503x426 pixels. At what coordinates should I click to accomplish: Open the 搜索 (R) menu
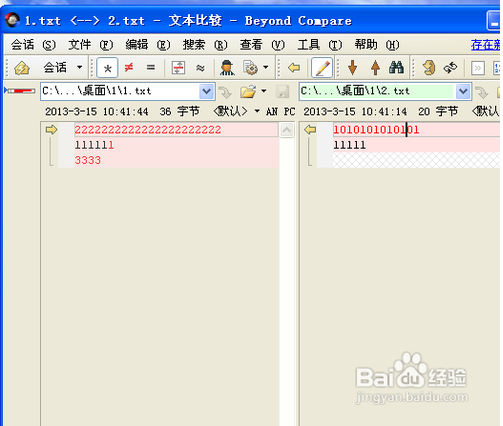205,45
